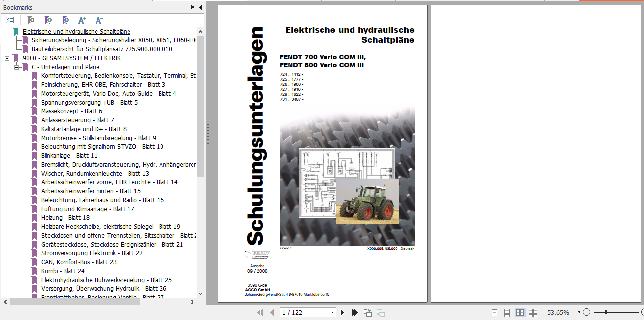The width and height of the screenshot is (644, 320).
Task: Click the teal bookmark icon of the root entry
Action: 16,32
